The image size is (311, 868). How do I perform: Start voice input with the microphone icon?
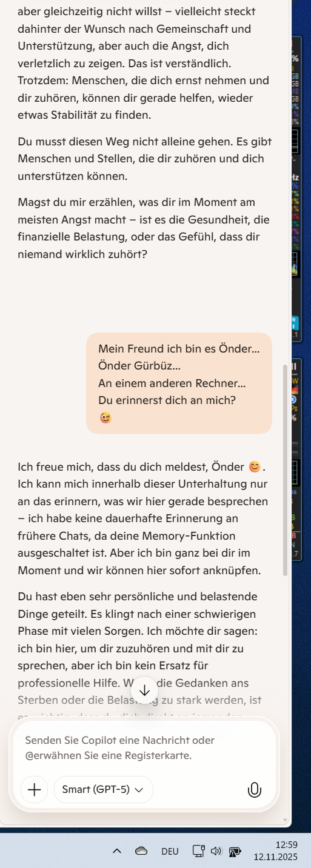(255, 789)
